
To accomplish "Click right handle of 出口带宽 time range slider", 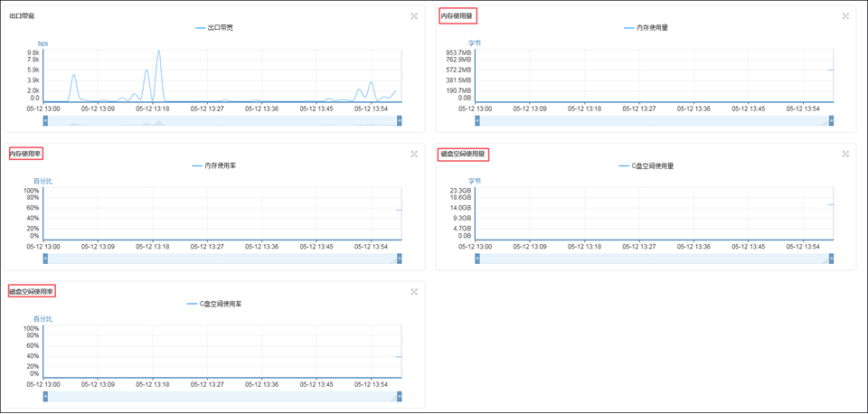I will (x=399, y=121).
